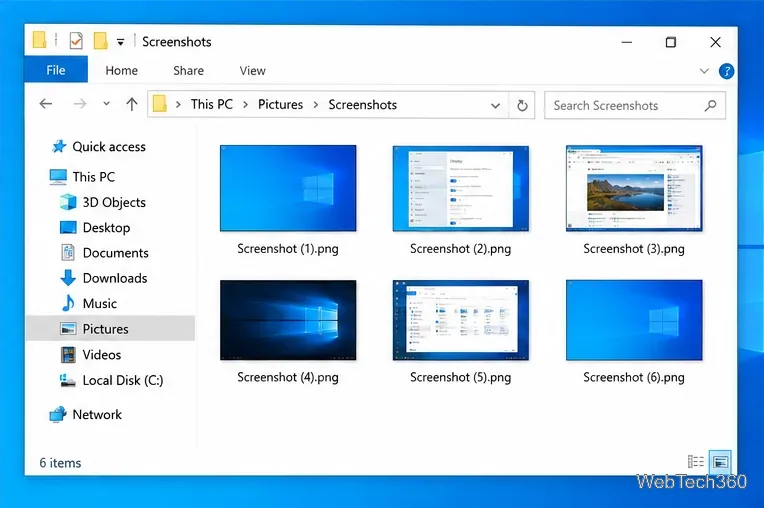
Task: Click the Screenshot (1).png file name
Action: click(288, 249)
